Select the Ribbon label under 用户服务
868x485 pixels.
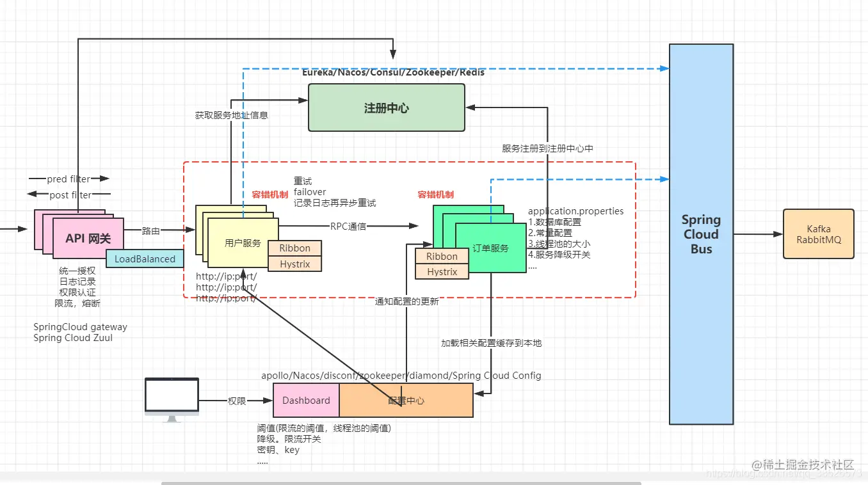[294, 248]
